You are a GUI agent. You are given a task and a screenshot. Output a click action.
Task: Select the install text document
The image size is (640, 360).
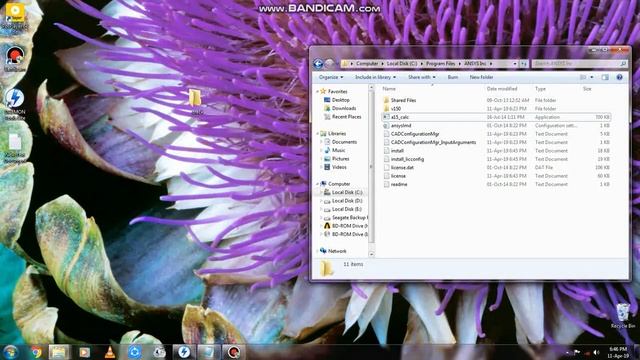coord(397,151)
